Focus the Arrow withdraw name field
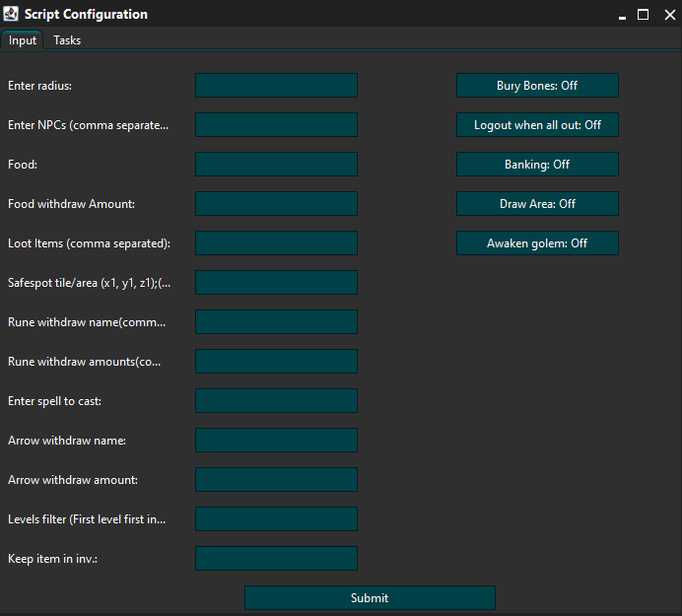The image size is (682, 616). pos(276,441)
